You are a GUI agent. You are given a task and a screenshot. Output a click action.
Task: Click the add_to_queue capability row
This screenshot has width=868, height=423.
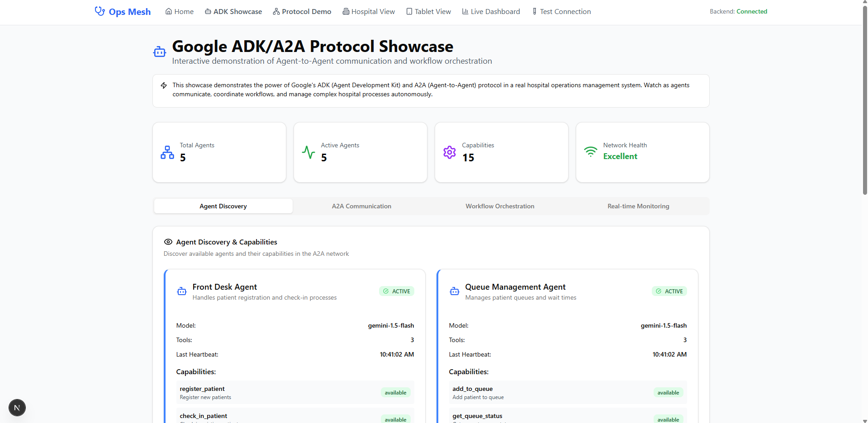tap(568, 392)
